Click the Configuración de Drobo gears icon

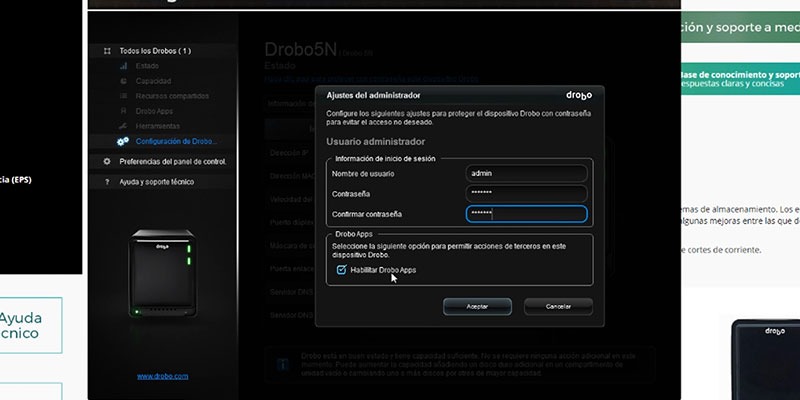tap(122, 141)
